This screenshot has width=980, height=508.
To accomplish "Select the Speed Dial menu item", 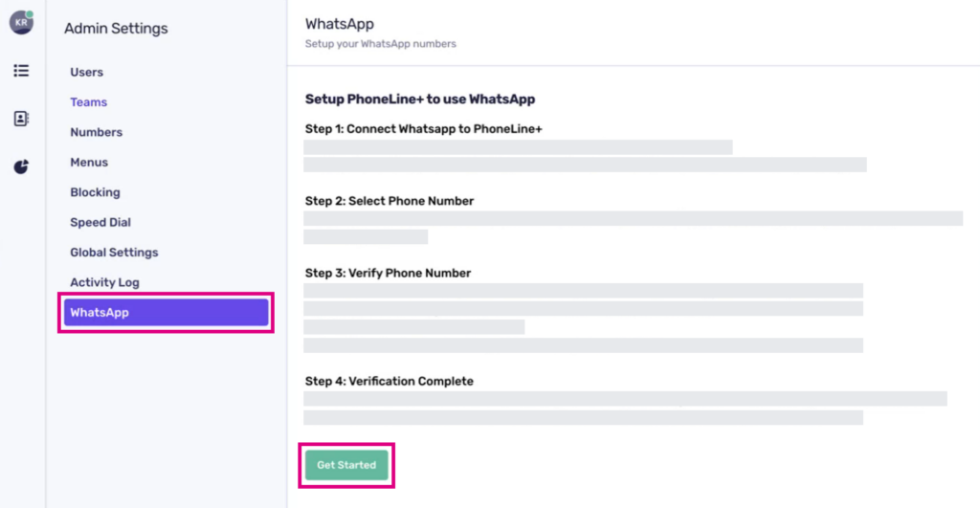I will click(100, 222).
